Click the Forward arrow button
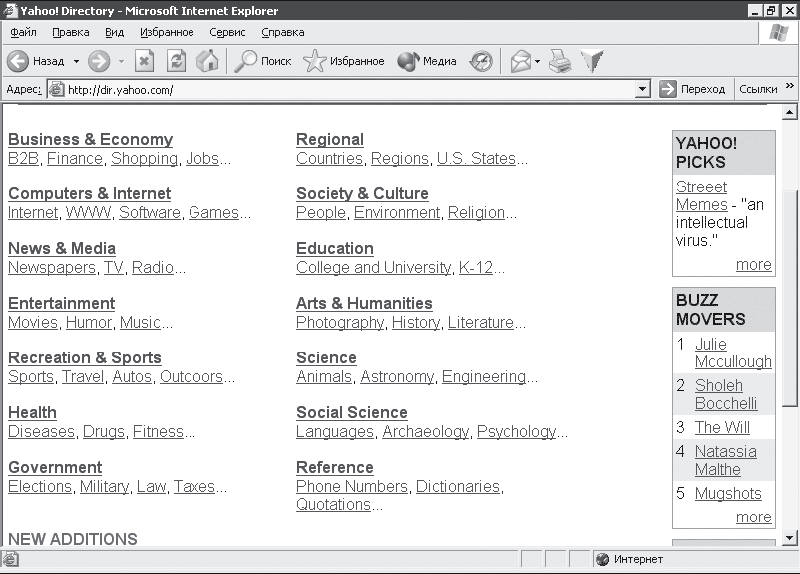The width and height of the screenshot is (800, 574). pyautogui.click(x=98, y=61)
